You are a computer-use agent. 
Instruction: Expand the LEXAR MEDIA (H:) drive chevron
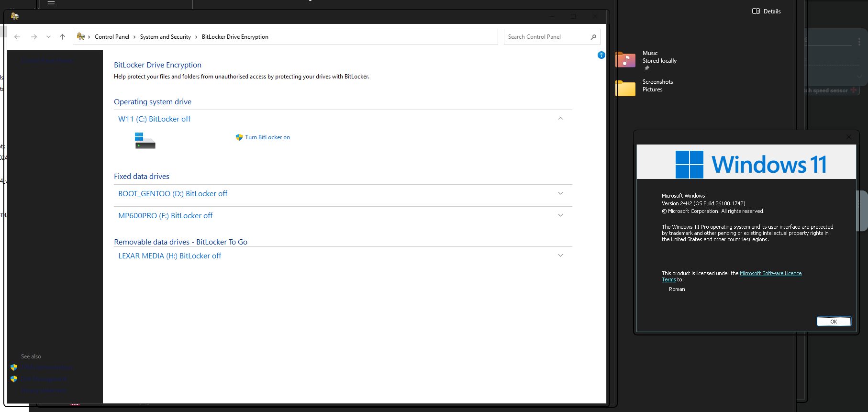(x=560, y=256)
